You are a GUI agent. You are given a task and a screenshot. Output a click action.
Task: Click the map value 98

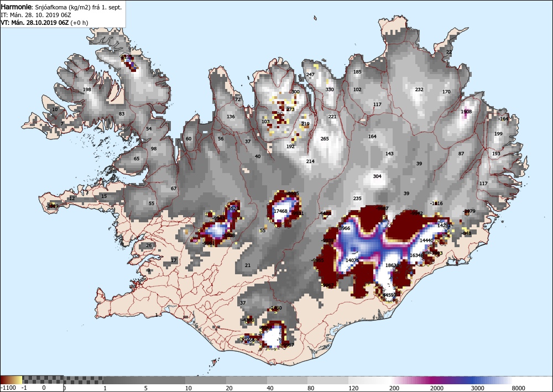click(154, 149)
